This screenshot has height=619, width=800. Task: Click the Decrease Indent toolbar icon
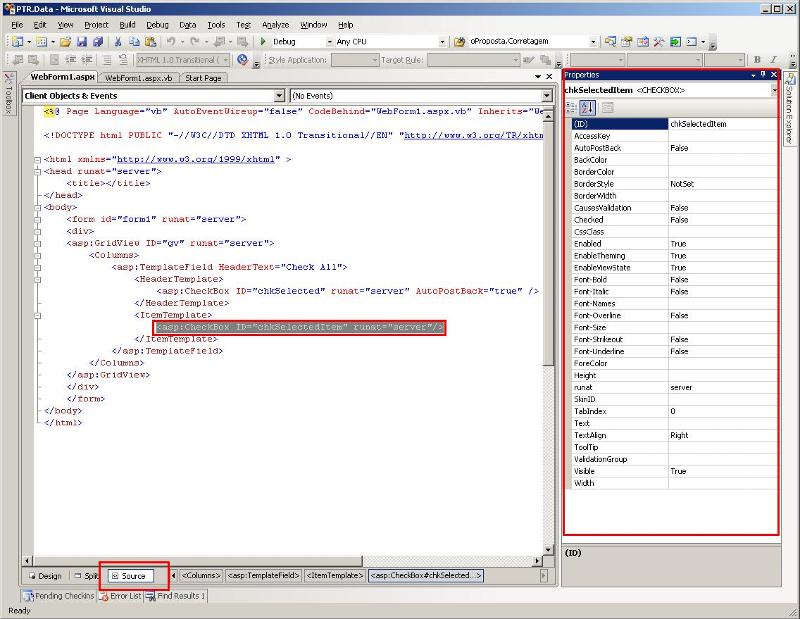coord(71,60)
